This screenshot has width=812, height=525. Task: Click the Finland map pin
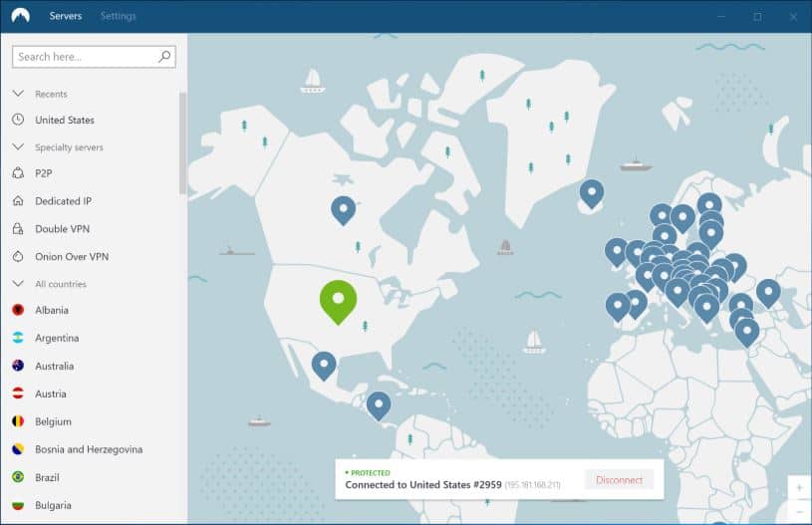709,205
